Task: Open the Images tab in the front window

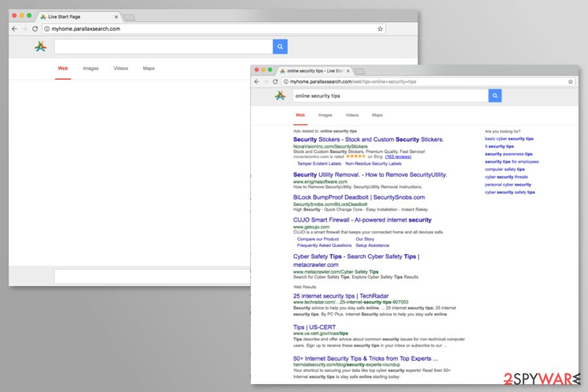Action: tap(325, 115)
